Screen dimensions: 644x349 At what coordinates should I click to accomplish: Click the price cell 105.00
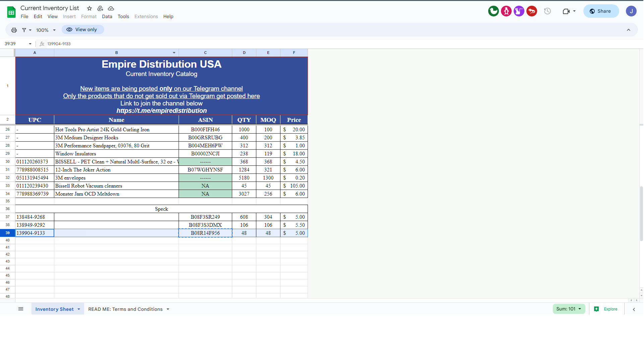click(x=294, y=186)
